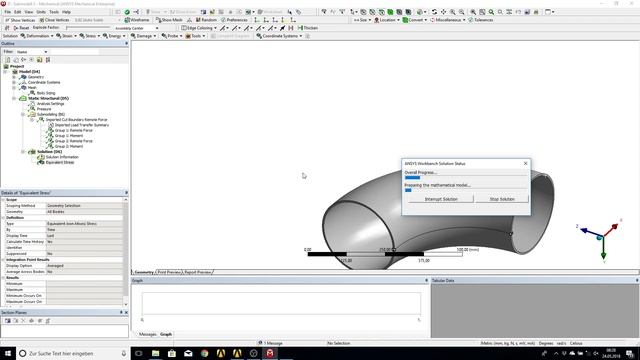Click the Rotate view icon
The width and height of the screenshot is (640, 360).
(x=434, y=12)
